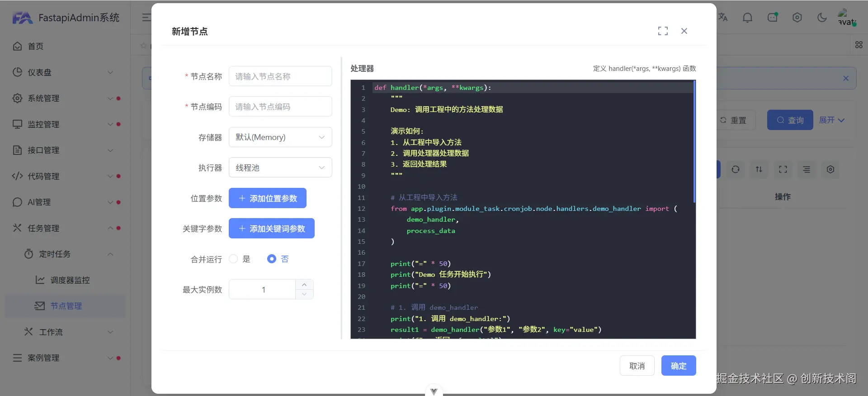Toggle fullscreen for the 新增节点 dialog
Screen dimensions: 868x396
pyautogui.click(x=663, y=31)
